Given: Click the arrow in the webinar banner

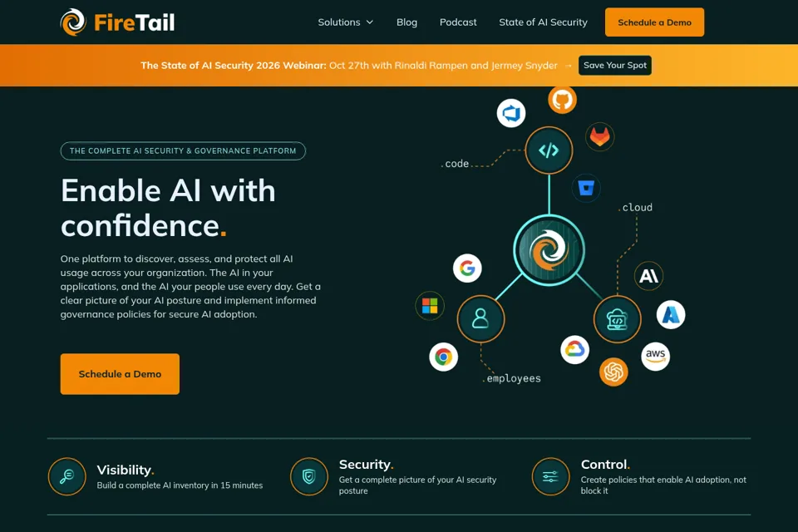Looking at the screenshot, I should [568, 66].
